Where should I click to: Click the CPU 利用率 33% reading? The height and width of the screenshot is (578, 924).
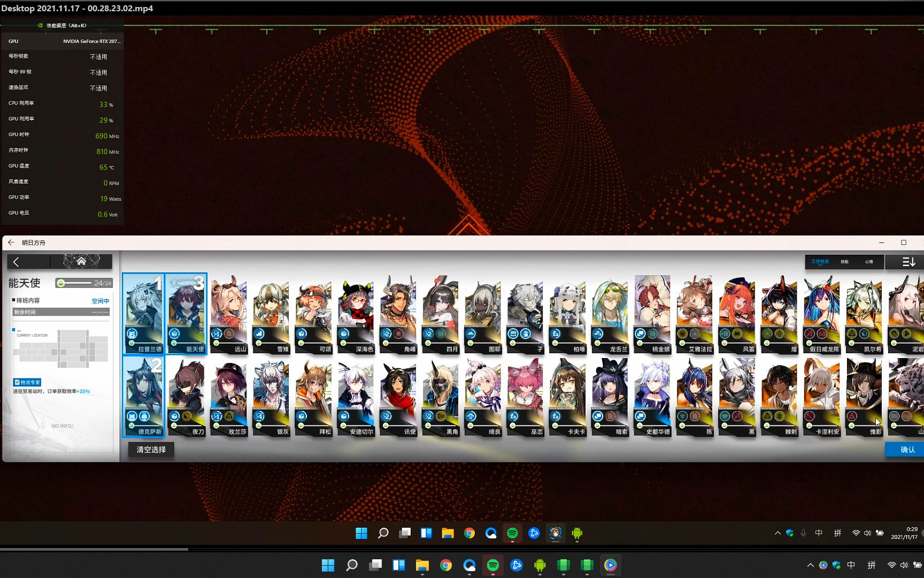click(106, 104)
